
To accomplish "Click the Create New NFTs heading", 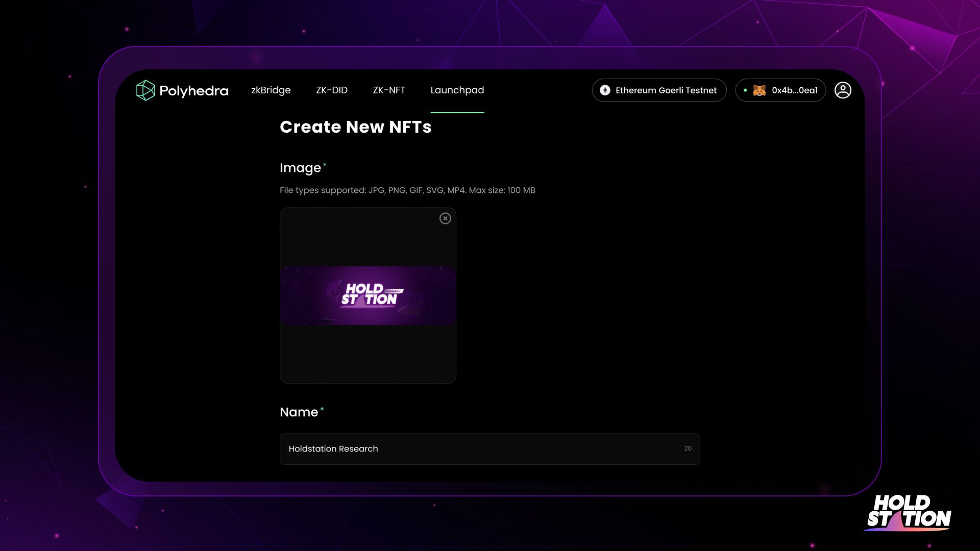I will [356, 127].
